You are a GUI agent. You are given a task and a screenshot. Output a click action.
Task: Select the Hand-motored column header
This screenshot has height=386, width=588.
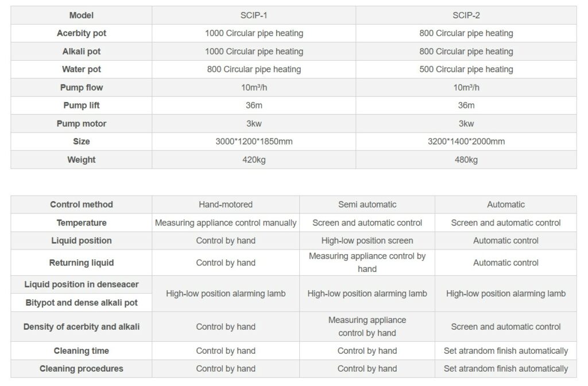(226, 204)
